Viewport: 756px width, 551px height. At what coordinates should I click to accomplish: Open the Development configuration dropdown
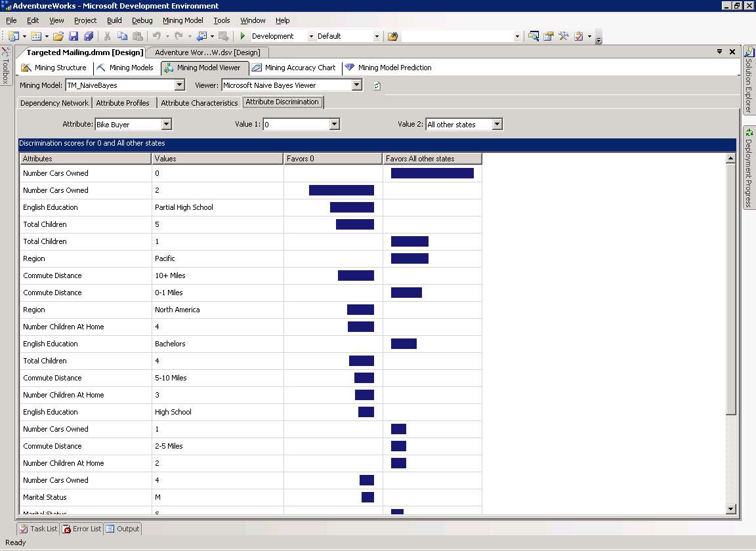[x=311, y=36]
